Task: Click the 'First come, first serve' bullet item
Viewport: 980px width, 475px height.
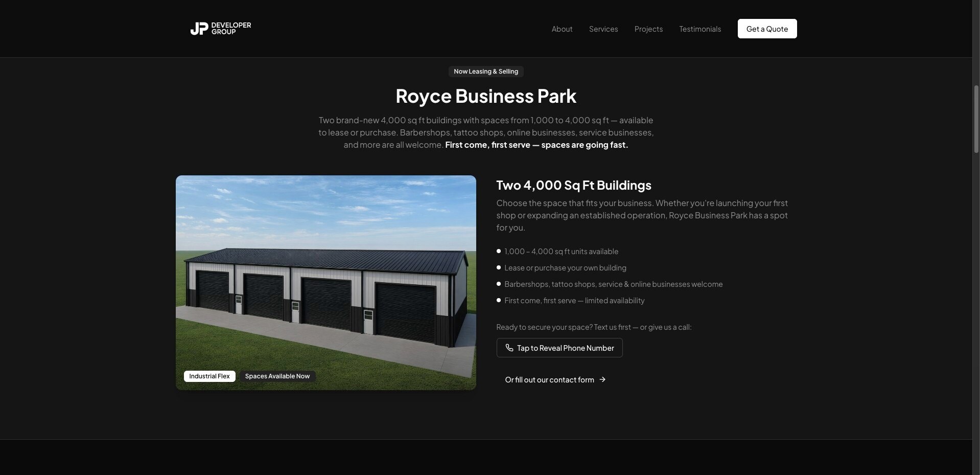Action: point(574,301)
